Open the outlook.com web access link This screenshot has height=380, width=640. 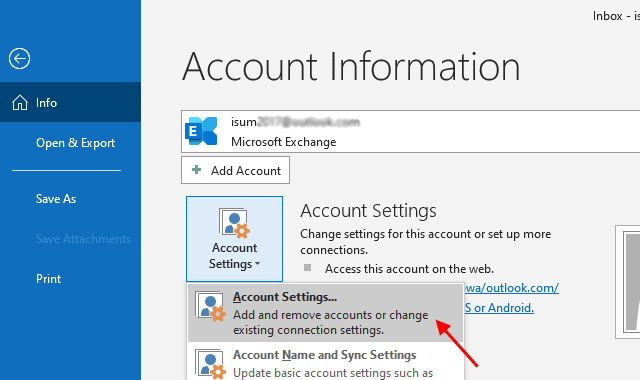511,288
